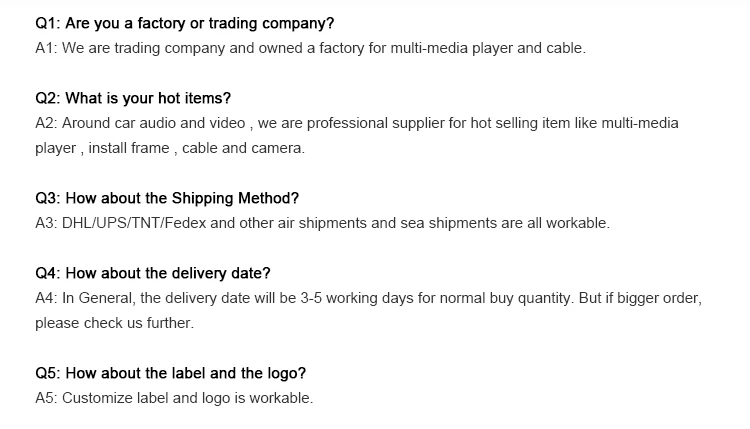Click the Q1 factory or trading company question

pyautogui.click(x=184, y=22)
